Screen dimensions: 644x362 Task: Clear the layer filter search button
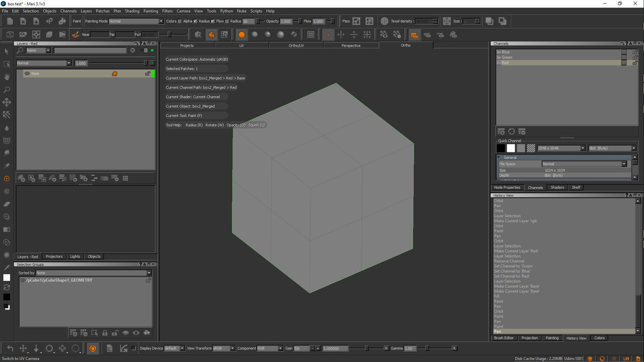coord(133,50)
